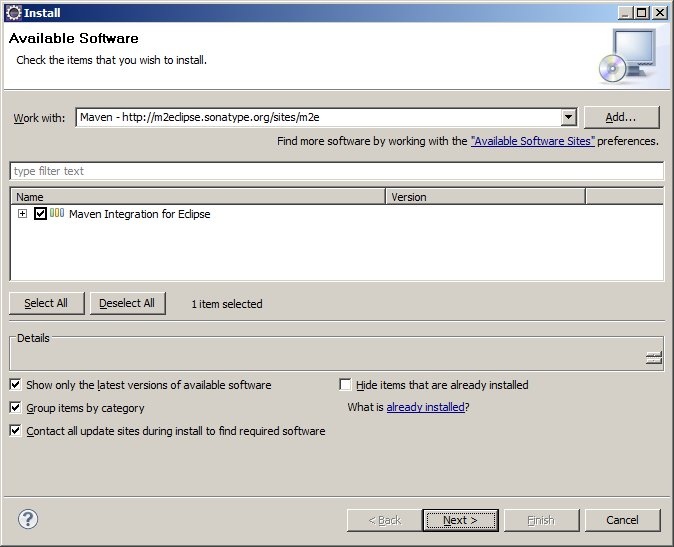Open the Work with site dropdown arrow

pyautogui.click(x=568, y=117)
